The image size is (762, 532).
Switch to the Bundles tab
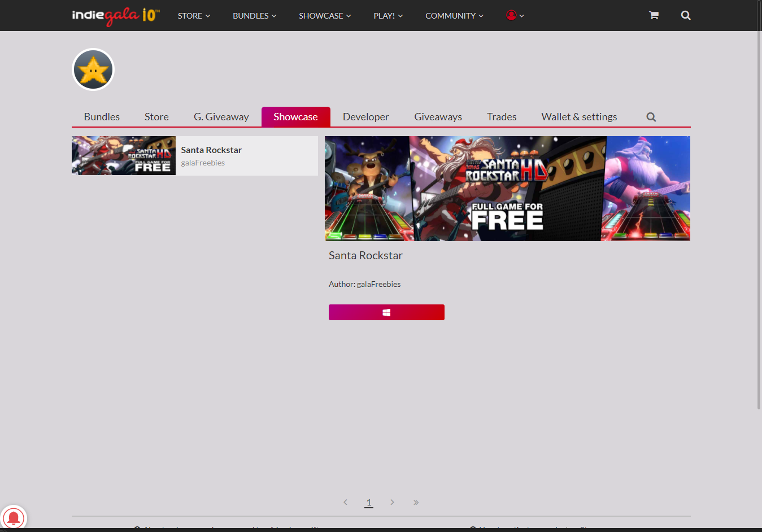[x=102, y=117]
